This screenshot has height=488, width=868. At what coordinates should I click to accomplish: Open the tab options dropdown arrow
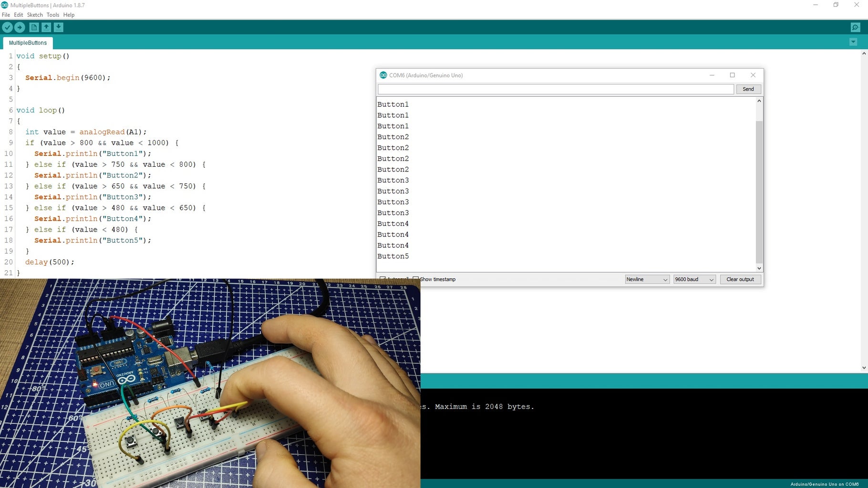point(853,42)
